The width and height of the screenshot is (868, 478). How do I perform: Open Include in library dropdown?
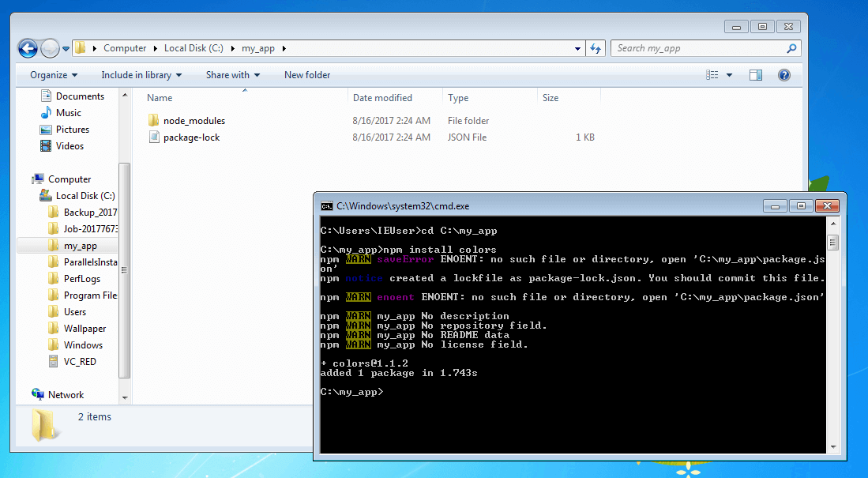coord(141,75)
